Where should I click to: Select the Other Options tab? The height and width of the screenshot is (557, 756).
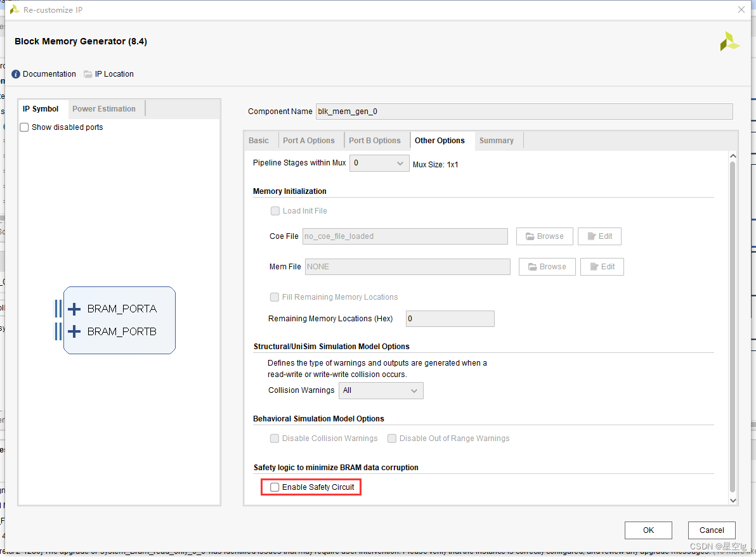(x=440, y=141)
